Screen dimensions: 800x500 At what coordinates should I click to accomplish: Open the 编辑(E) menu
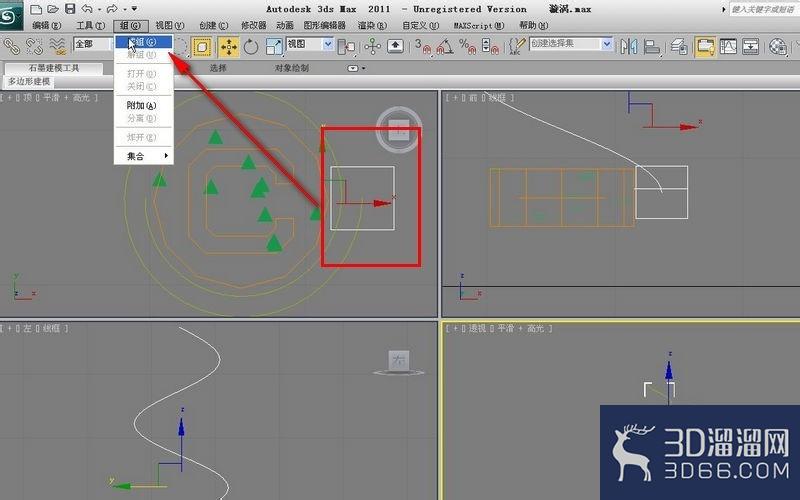[46, 26]
